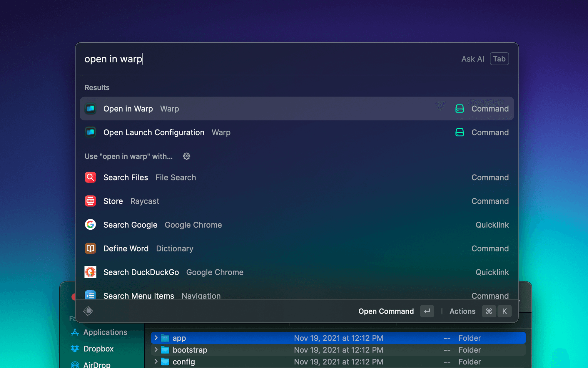Open the Actions panel button
Viewport: 588px width, 368px height.
pos(462,311)
